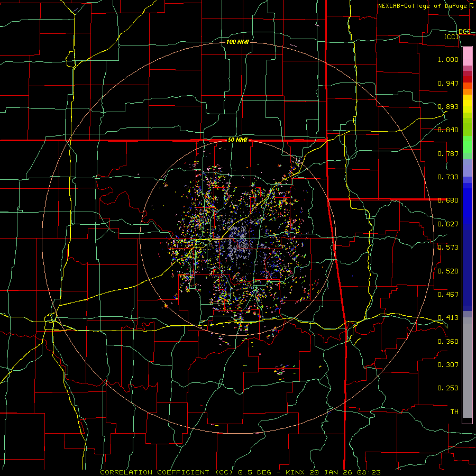
Task: Select the 0.253 legend value
Action: tap(448, 388)
